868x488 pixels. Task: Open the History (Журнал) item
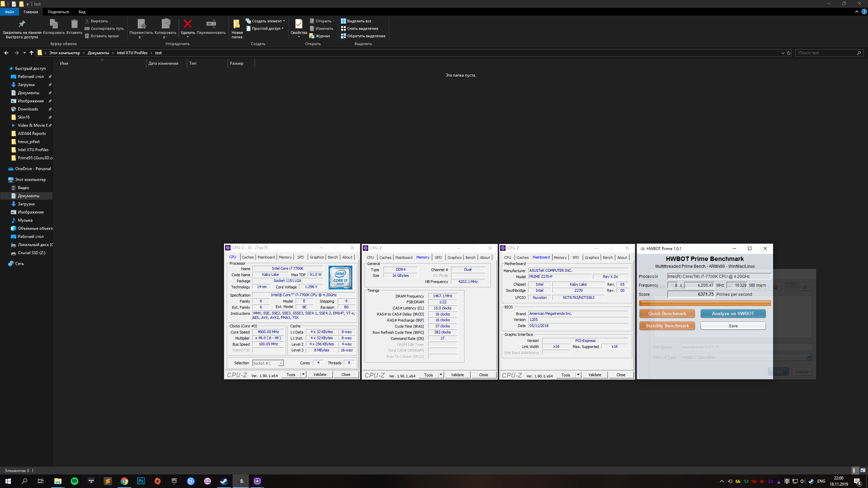click(x=319, y=36)
